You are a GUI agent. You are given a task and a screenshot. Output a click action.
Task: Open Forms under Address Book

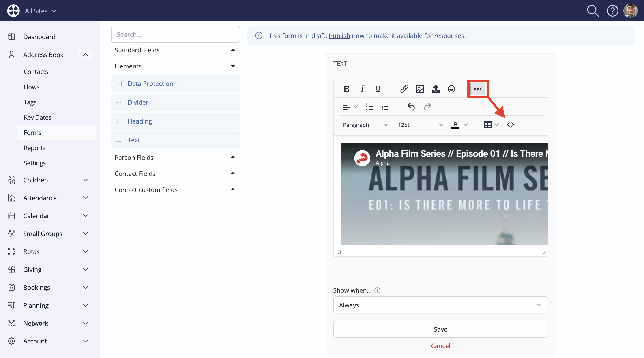[x=56, y=133]
